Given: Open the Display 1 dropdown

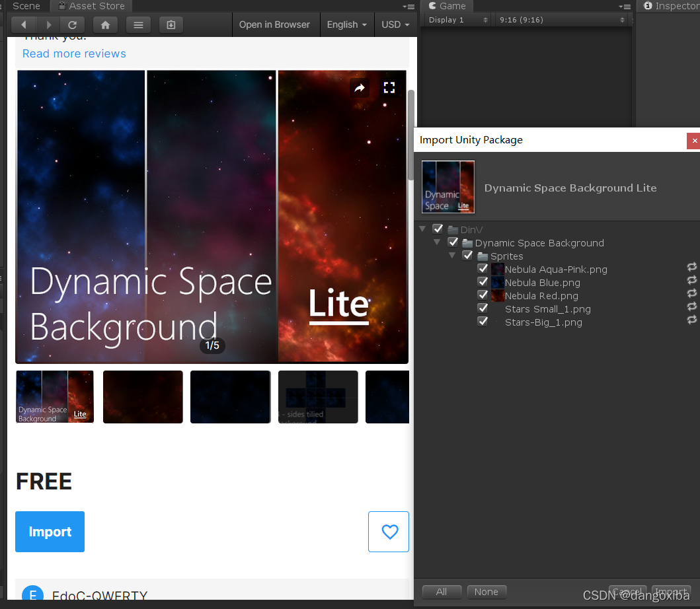Looking at the screenshot, I should 457,20.
